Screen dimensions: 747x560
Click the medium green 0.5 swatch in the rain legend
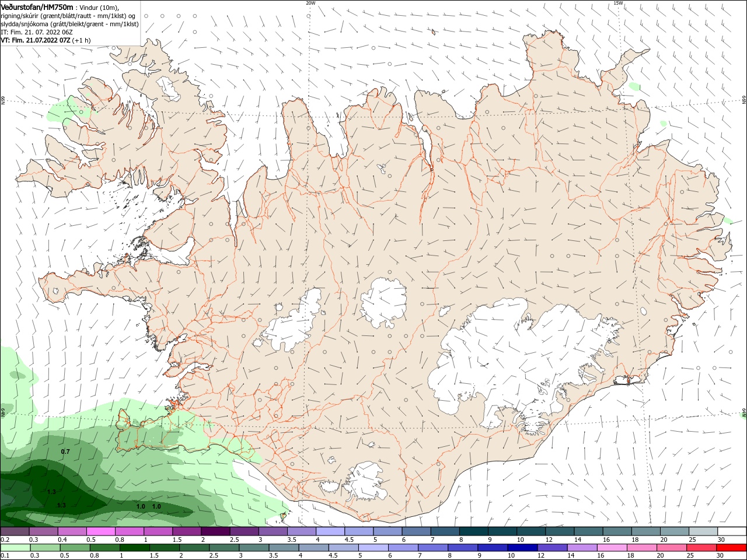coord(75,548)
